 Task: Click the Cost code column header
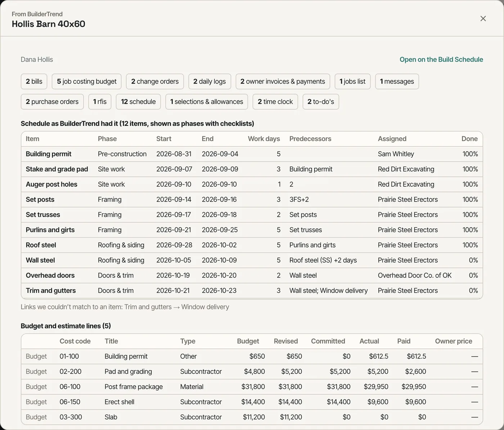pyautogui.click(x=75, y=341)
